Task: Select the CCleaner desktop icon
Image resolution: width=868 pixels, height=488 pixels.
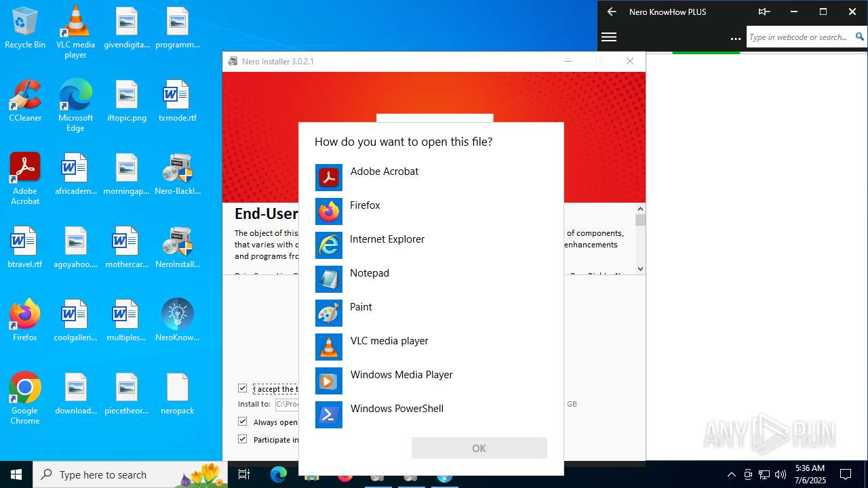Action: [x=25, y=101]
